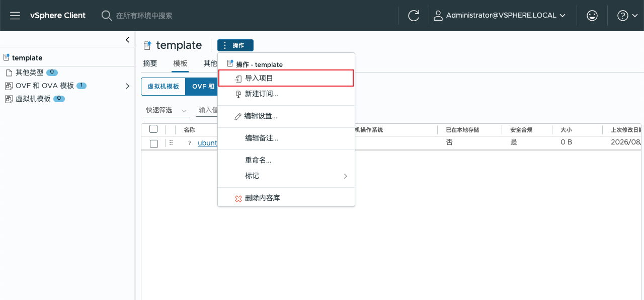Select the 虚拟机模板 toggle button
The width and height of the screenshot is (644, 300).
coord(163,87)
